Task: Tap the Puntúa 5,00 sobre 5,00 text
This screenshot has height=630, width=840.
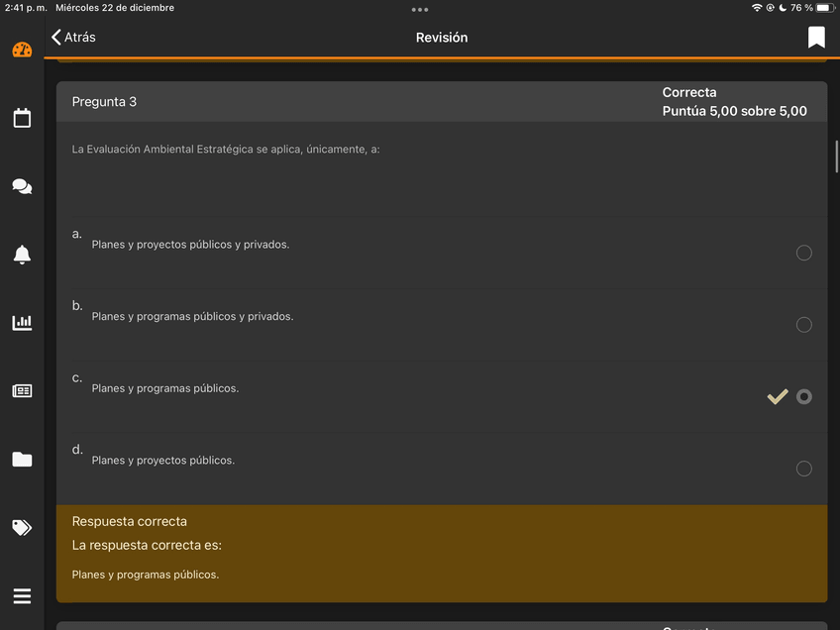Action: 734,111
